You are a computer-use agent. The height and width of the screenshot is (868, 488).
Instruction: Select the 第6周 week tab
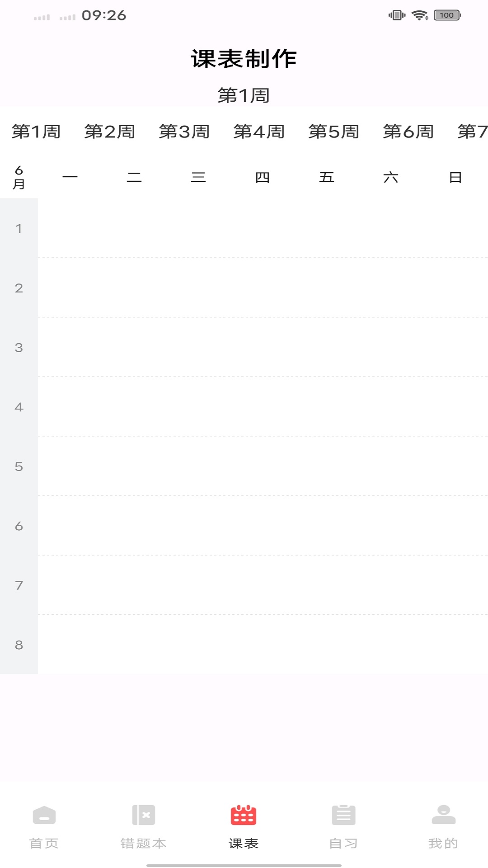tap(408, 132)
